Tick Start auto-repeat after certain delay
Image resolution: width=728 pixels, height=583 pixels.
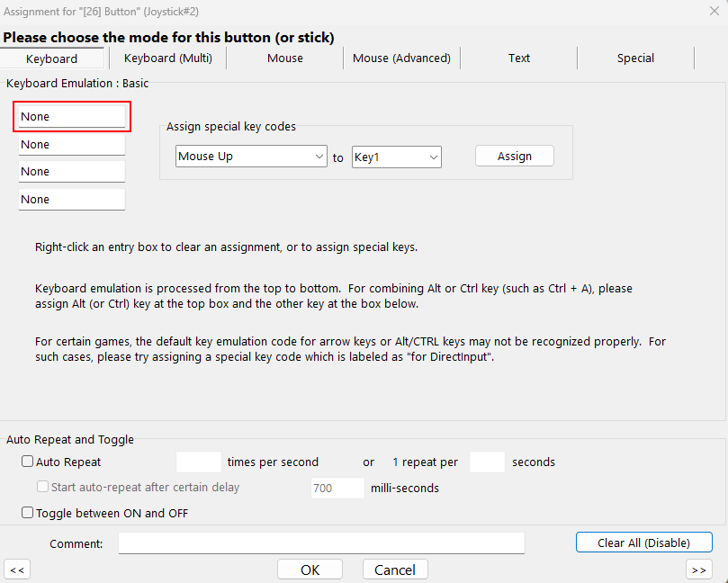[42, 487]
